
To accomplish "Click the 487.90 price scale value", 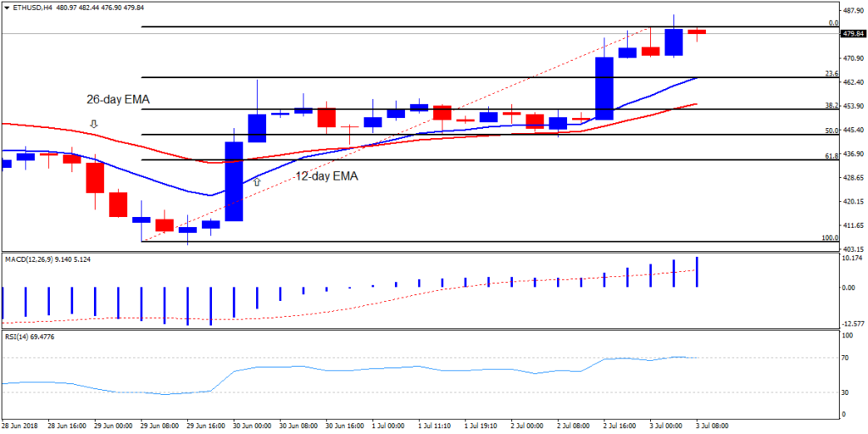I will pos(854,11).
